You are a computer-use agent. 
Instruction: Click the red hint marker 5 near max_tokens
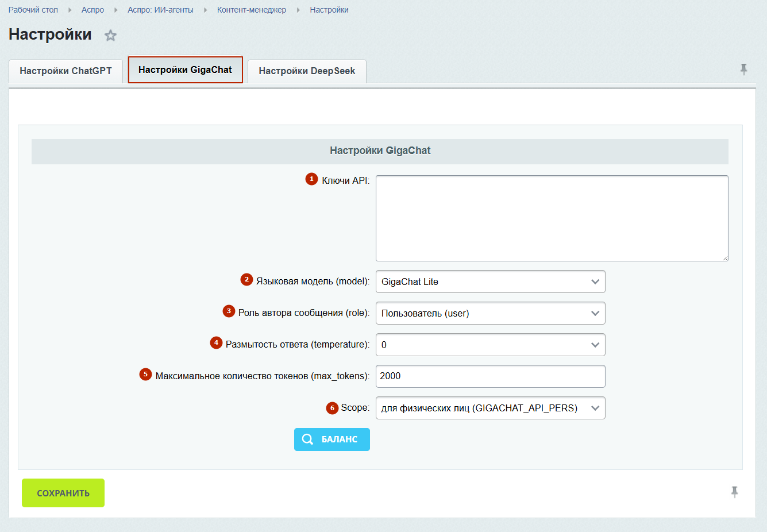pos(145,374)
